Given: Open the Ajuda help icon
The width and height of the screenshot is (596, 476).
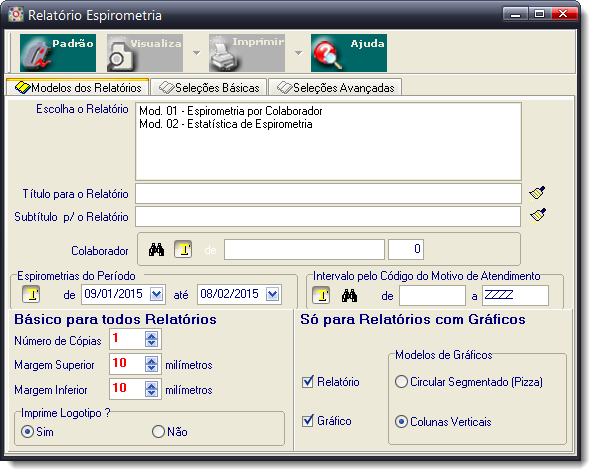Looking at the screenshot, I should pyautogui.click(x=349, y=53).
